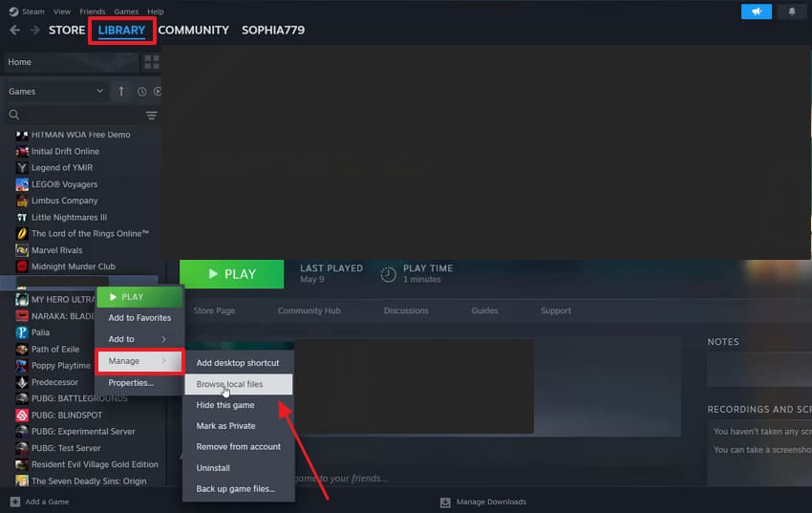Expand the Manage submenu arrow
This screenshot has width=812, height=513.
tap(163, 361)
